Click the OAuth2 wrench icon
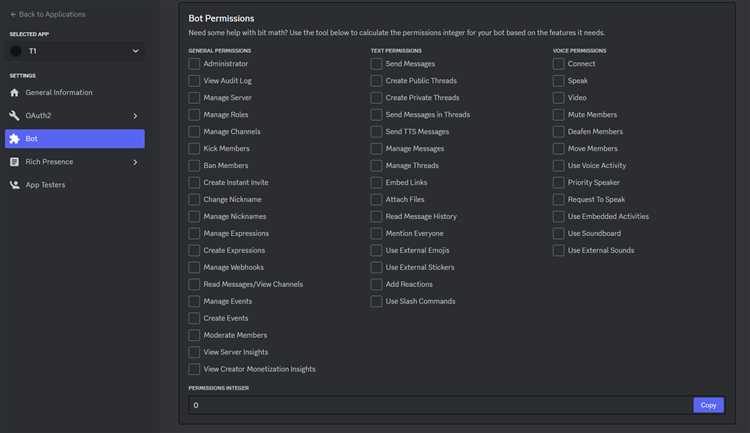This screenshot has width=750, height=433. (14, 115)
